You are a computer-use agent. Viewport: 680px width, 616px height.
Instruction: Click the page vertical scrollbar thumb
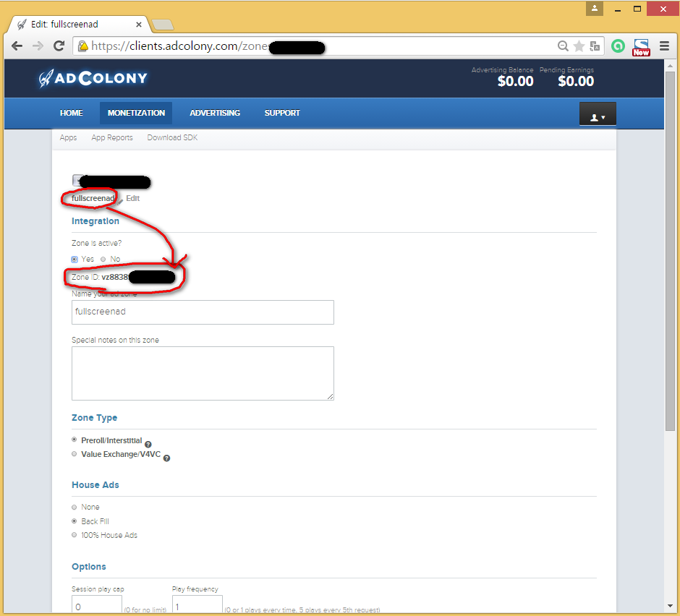(670, 252)
